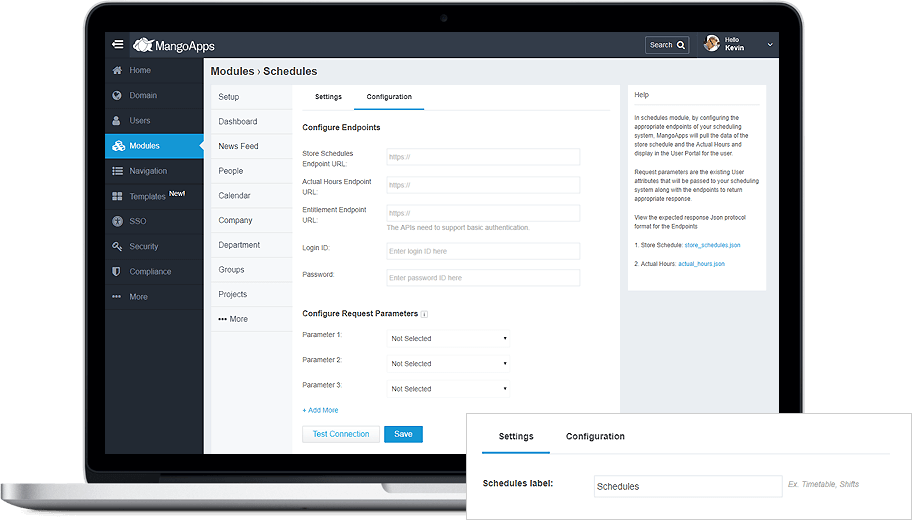This screenshot has width=912, height=520.
Task: Open Domain in the sidebar
Action: 154,95
